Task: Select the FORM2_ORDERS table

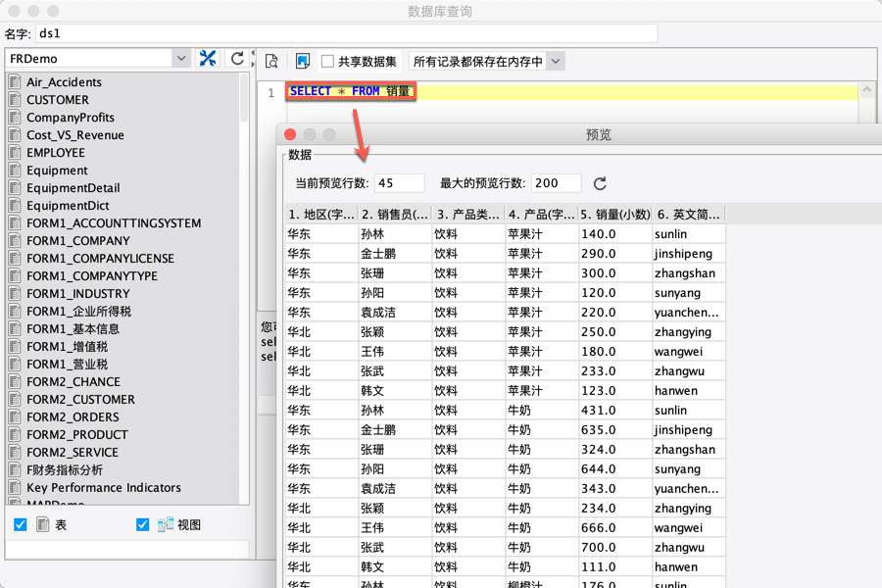Action: coord(73,416)
